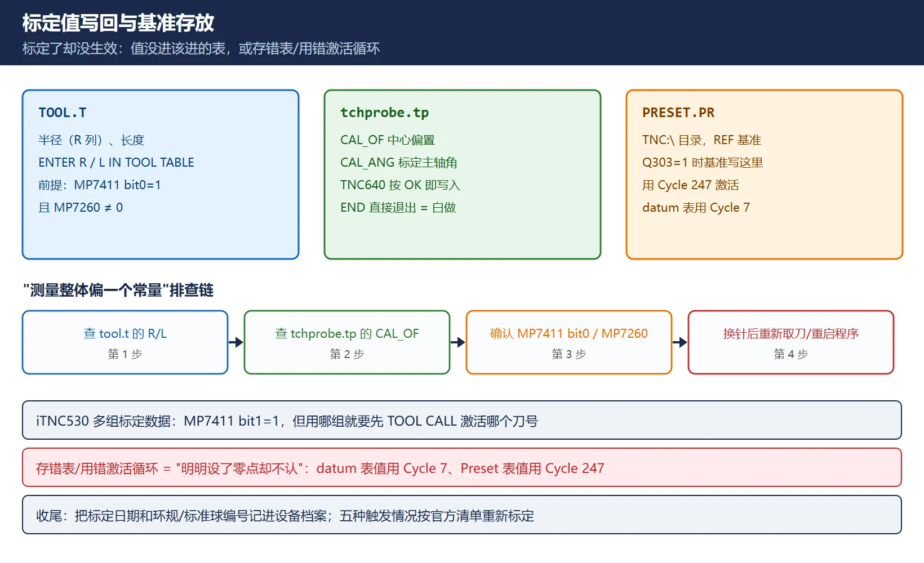Click the label 第 1 步
The height and width of the screenshot is (563, 924).
(125, 354)
